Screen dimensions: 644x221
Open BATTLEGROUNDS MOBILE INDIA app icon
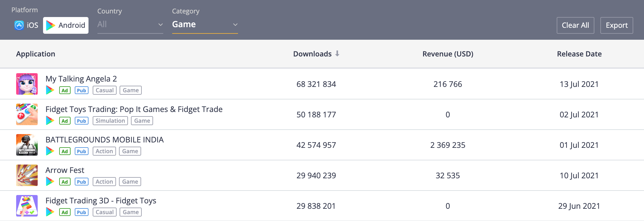[x=27, y=145]
